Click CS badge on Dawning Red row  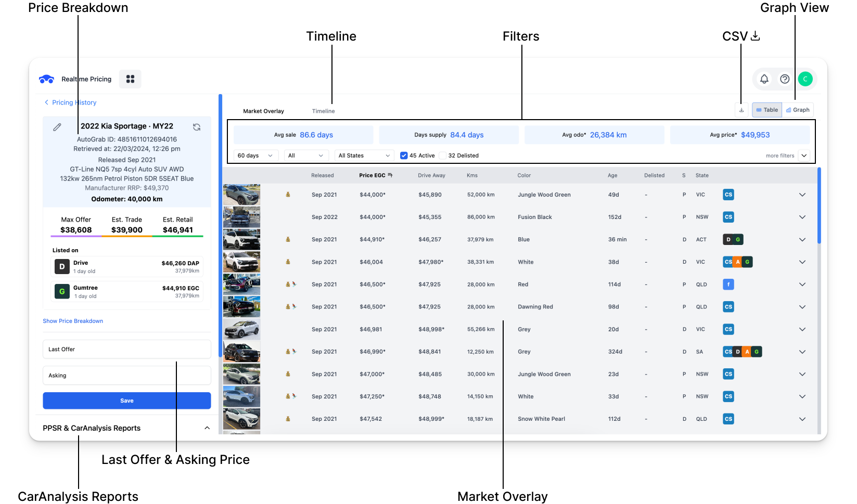click(728, 307)
